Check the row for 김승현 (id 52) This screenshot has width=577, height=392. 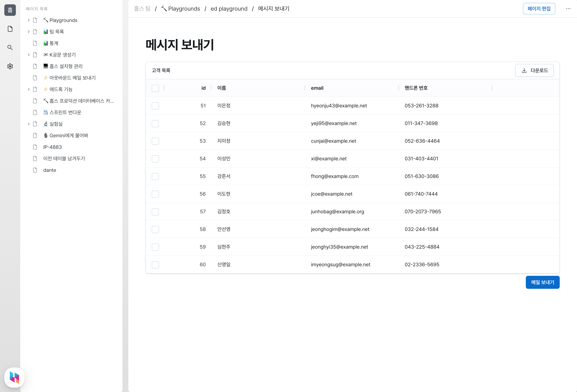(155, 123)
